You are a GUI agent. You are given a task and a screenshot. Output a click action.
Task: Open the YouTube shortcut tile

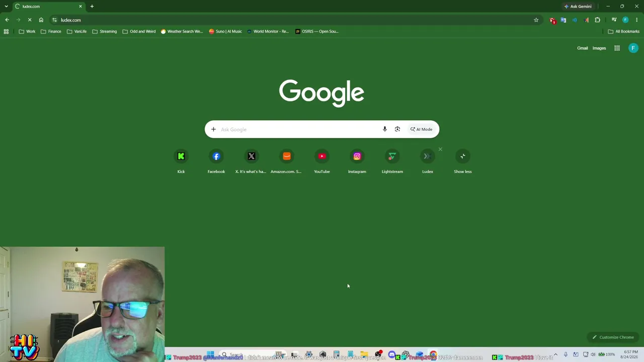[x=322, y=161]
